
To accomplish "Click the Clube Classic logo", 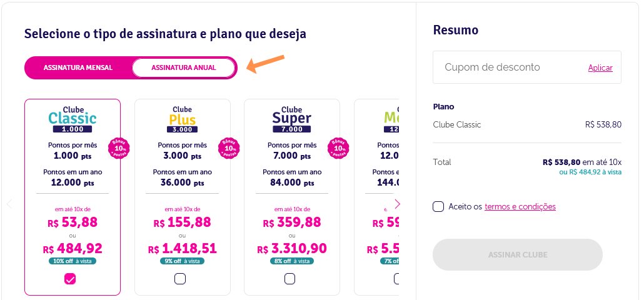I will (73, 119).
